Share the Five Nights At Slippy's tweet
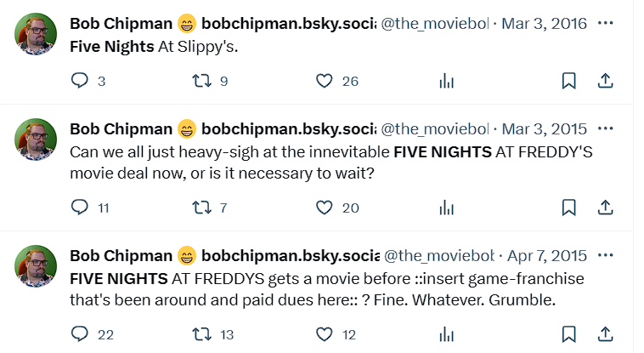 coord(606,81)
